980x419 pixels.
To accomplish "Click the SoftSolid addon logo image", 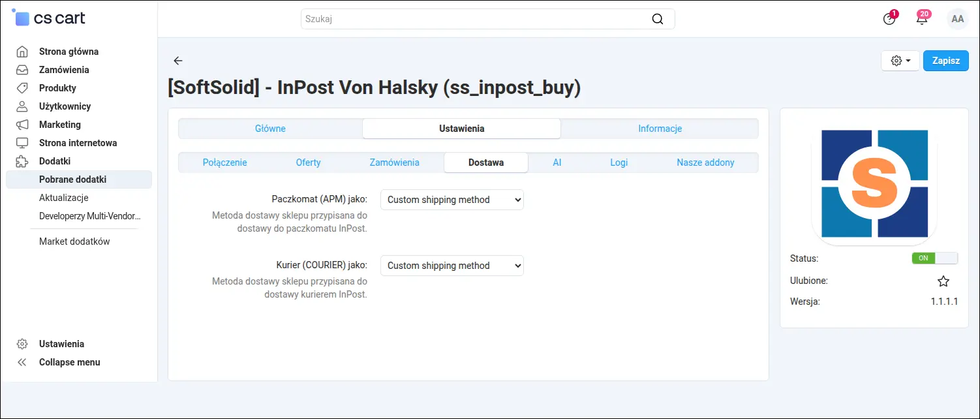I will [x=874, y=184].
